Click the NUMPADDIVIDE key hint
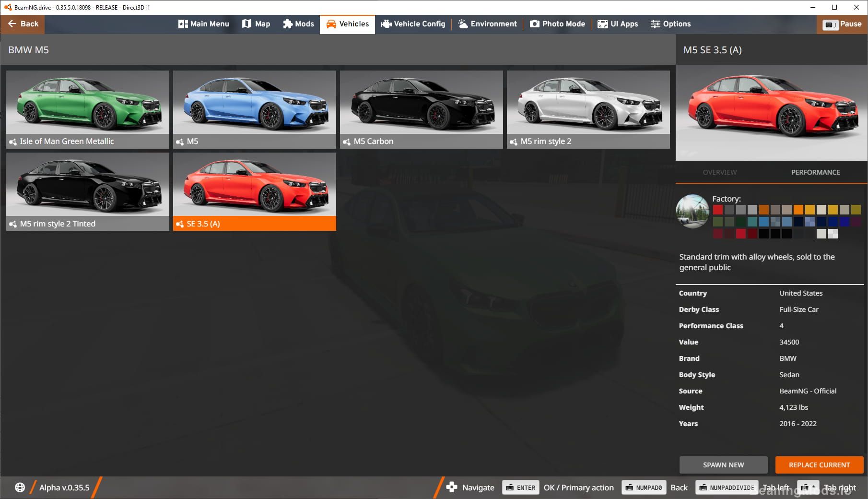Image resolution: width=868 pixels, height=499 pixels. coord(727,487)
